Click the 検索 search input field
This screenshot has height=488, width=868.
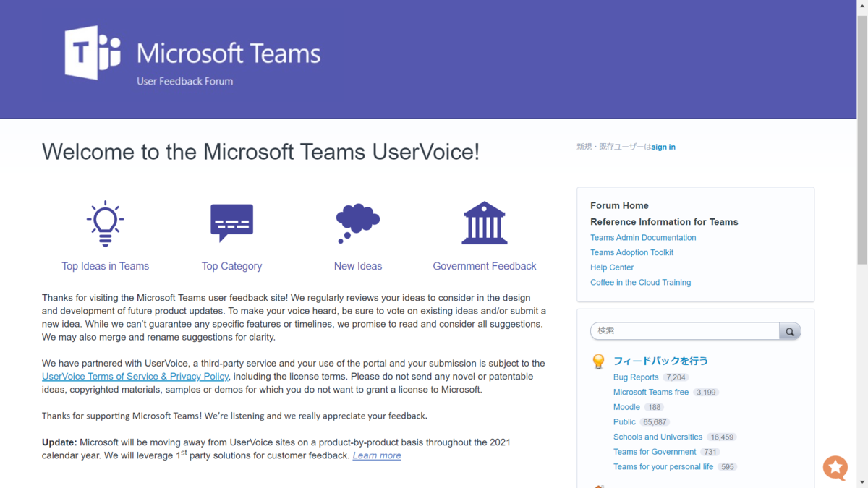685,331
